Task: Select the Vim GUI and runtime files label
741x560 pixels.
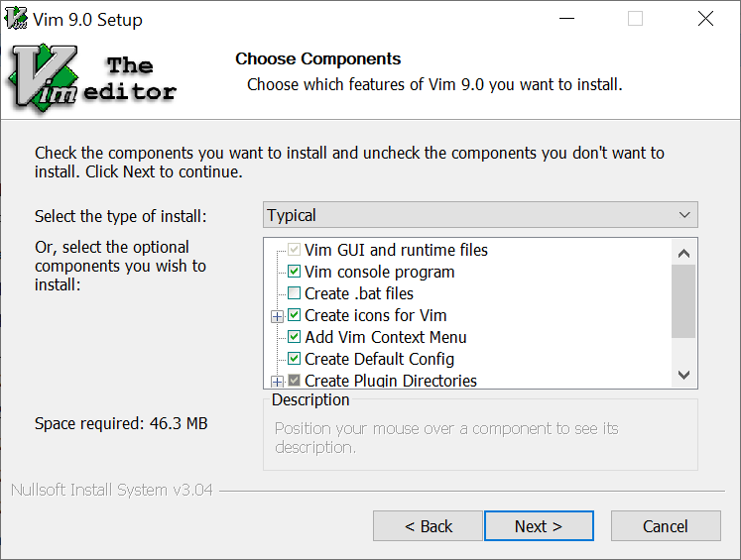Action: point(396,250)
